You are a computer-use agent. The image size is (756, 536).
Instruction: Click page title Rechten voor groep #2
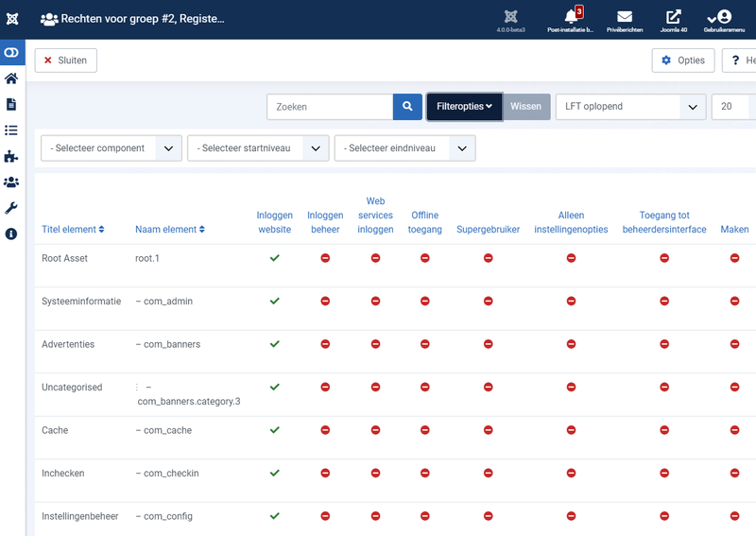[143, 19]
